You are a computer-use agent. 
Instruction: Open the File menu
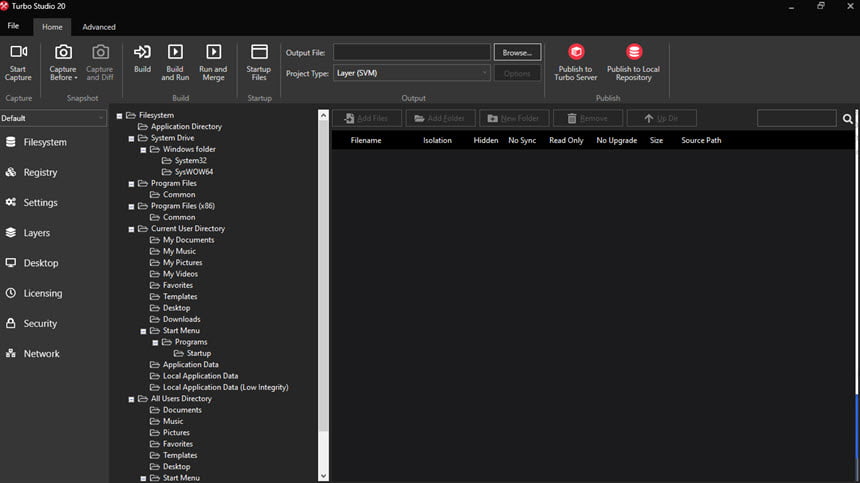(13, 26)
